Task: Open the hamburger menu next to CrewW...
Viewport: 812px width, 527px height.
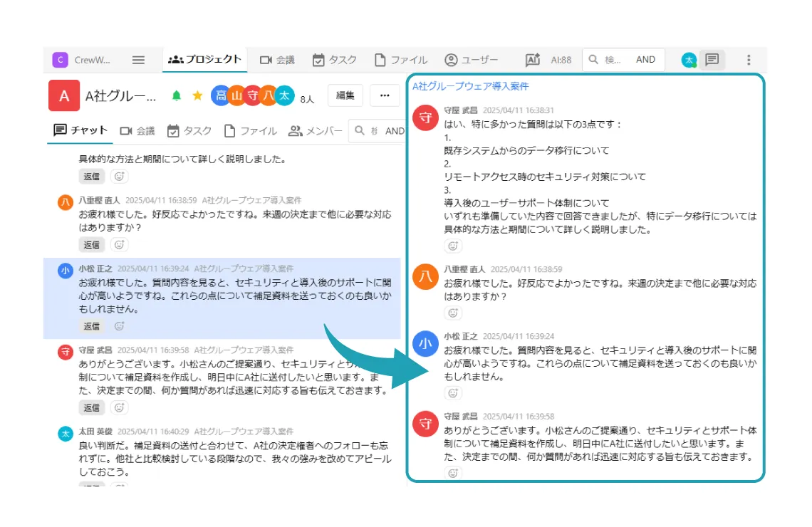Action: (139, 60)
